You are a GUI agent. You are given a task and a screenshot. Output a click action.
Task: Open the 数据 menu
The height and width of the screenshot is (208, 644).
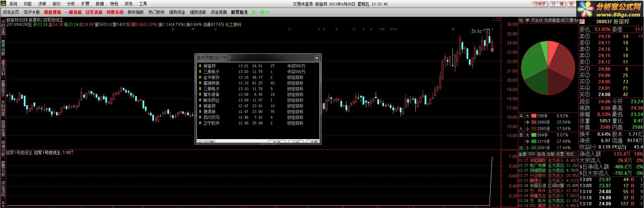coord(100,4)
